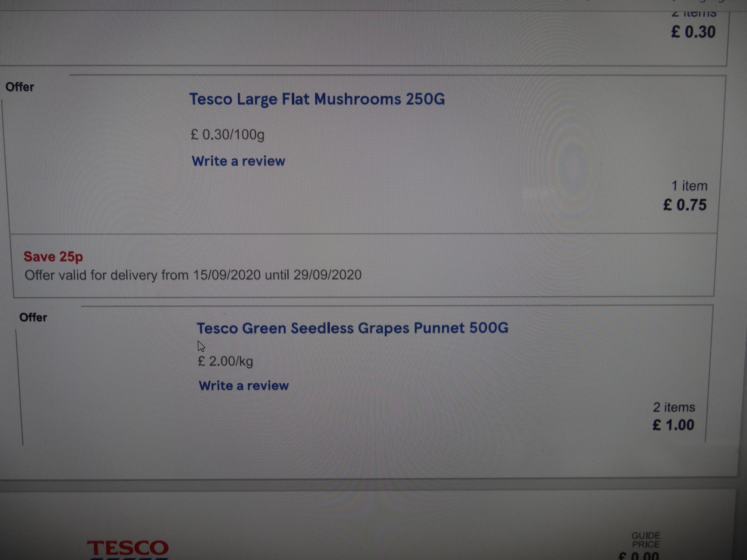Click the red Save 25p offer text
The image size is (747, 560).
coord(53,256)
